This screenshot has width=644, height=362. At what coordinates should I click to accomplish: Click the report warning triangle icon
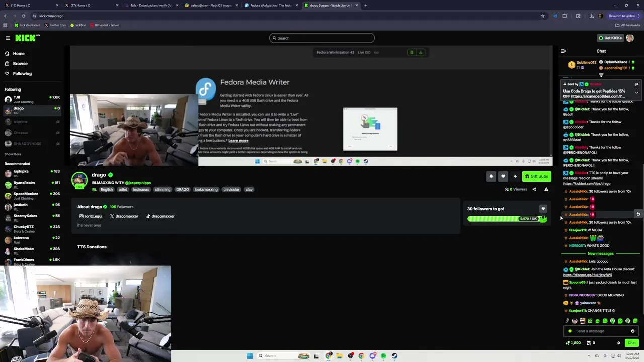pos(546,189)
